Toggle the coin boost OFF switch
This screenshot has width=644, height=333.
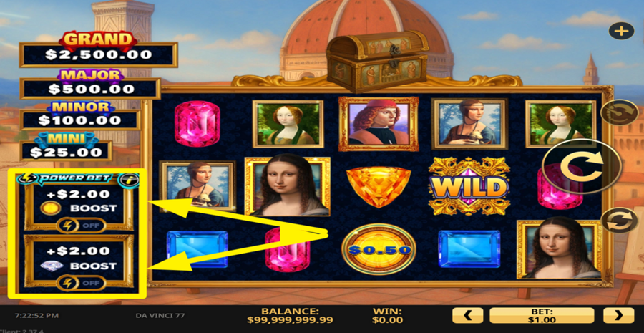pos(81,226)
